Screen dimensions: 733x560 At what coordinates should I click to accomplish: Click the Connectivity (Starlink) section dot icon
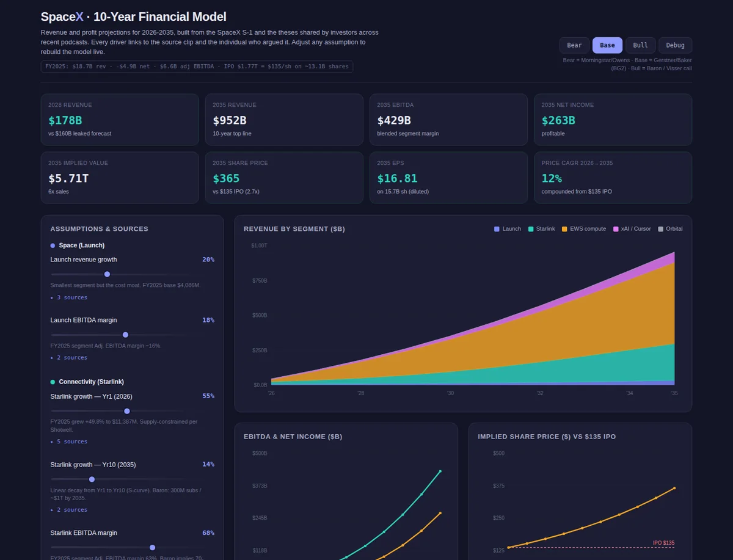pyautogui.click(x=53, y=382)
